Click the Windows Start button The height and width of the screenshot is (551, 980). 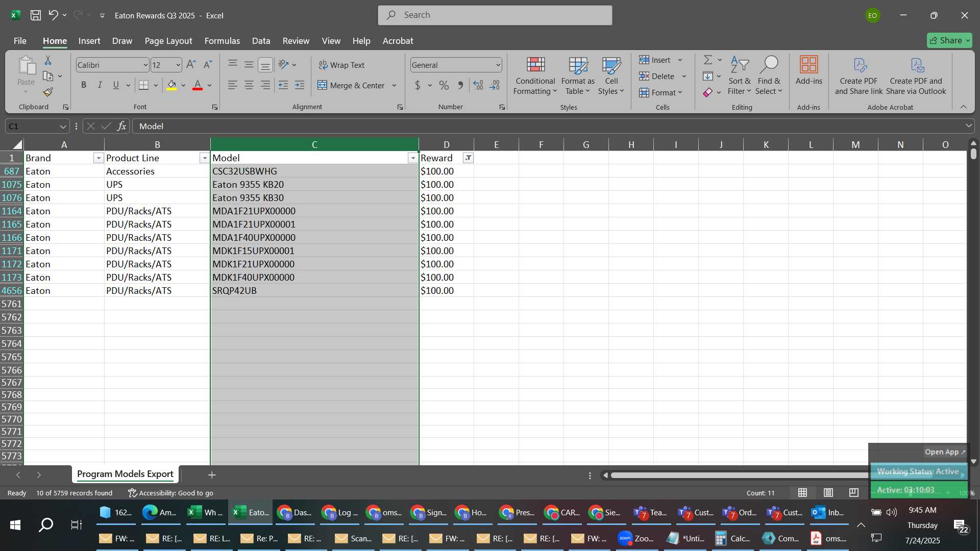[15, 525]
